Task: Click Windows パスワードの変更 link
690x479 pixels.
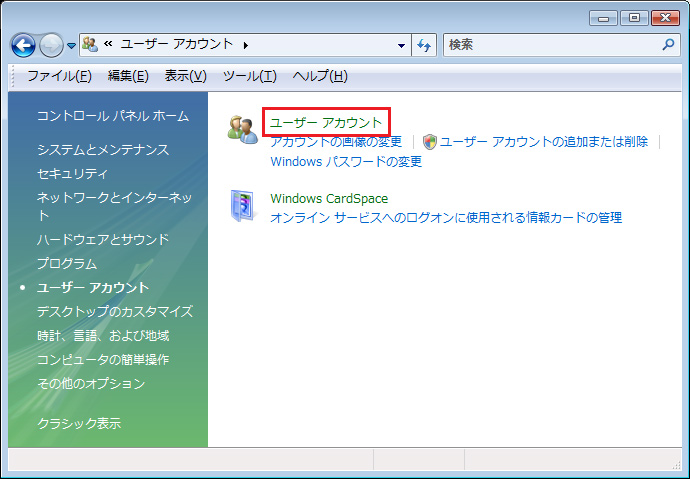Action: (346, 161)
